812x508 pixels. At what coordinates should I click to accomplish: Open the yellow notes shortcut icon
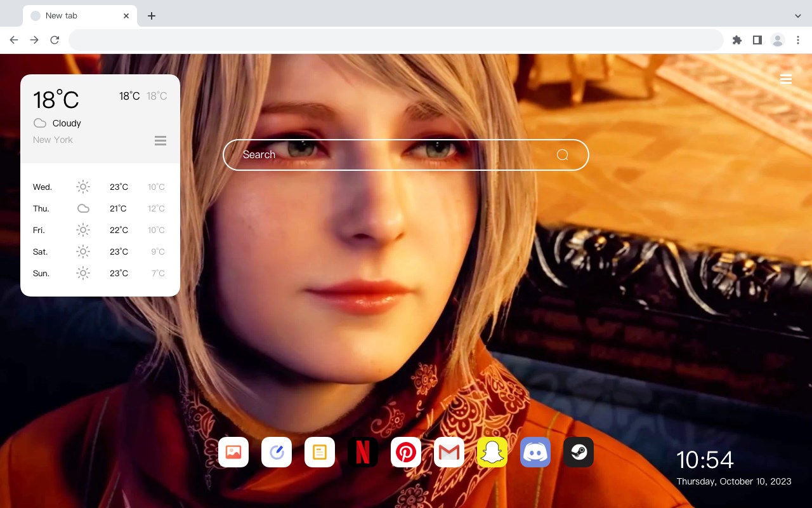tap(320, 452)
